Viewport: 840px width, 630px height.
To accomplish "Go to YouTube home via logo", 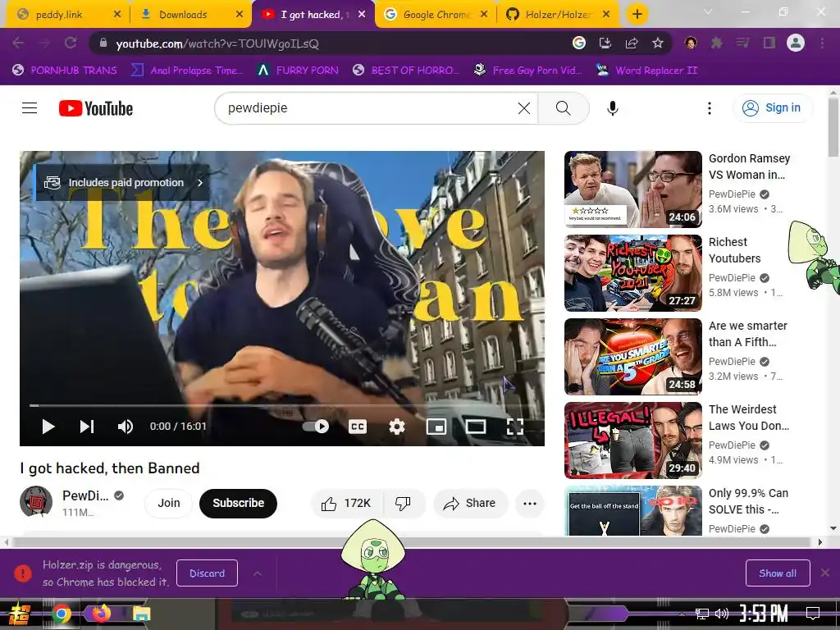I will coord(96,108).
